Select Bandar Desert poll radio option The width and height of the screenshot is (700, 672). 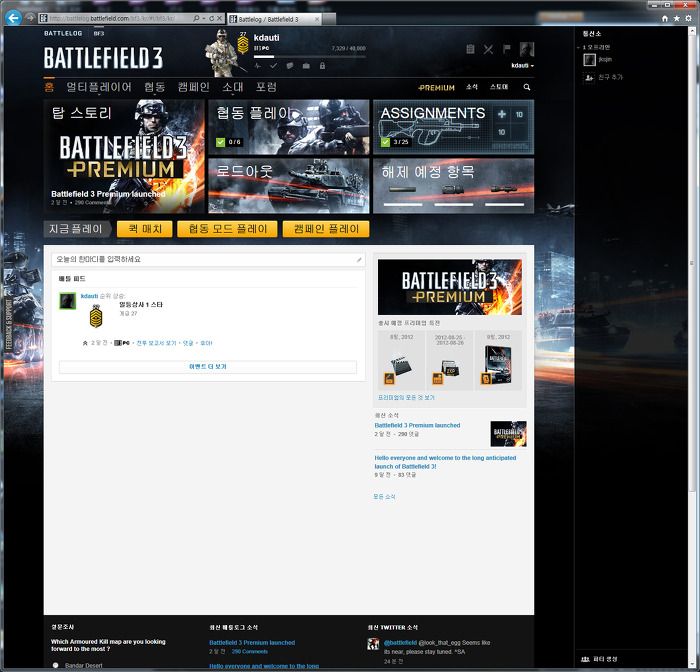point(55,665)
